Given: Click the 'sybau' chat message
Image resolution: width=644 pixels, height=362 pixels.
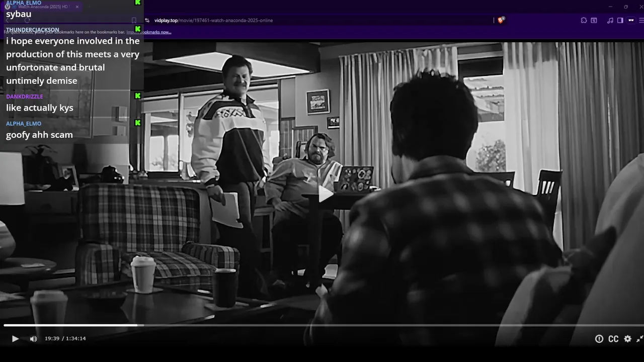Looking at the screenshot, I should pyautogui.click(x=19, y=14).
